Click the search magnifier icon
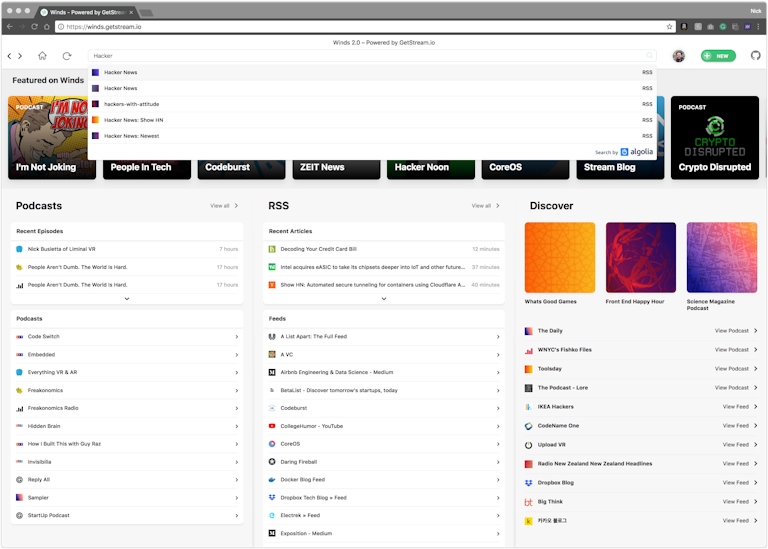Image resolution: width=768 pixels, height=549 pixels. point(649,55)
